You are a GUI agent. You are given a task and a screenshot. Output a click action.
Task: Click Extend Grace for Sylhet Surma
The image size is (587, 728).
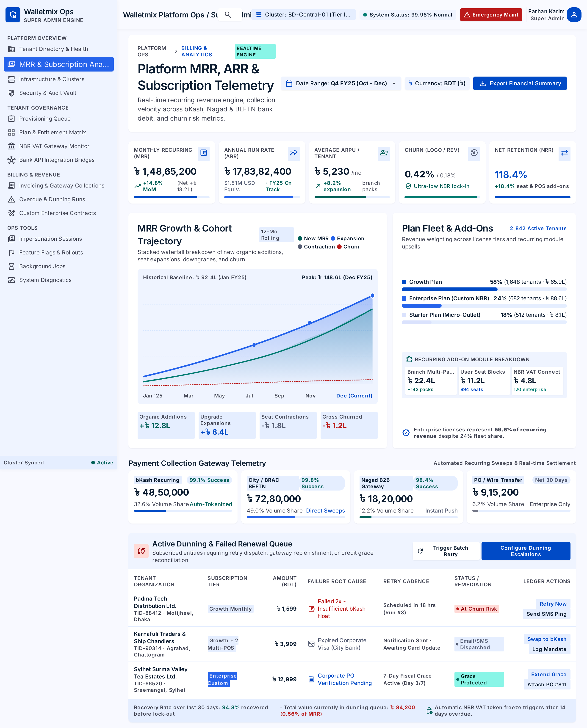(549, 675)
